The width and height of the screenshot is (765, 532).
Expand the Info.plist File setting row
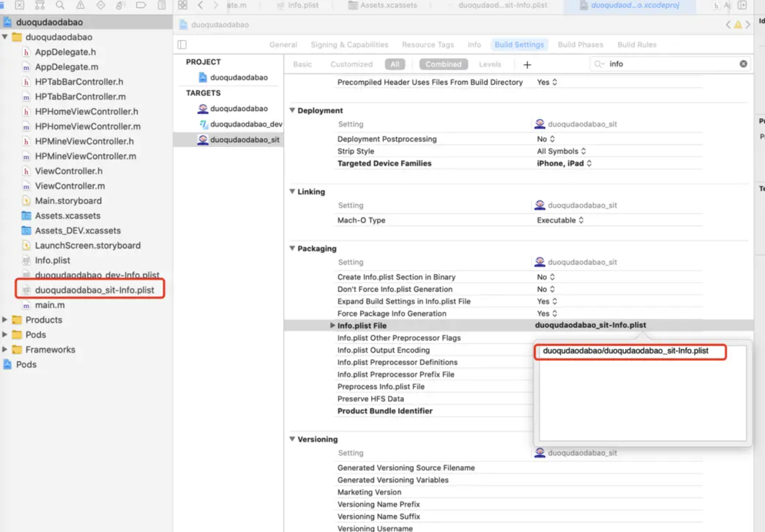[x=332, y=325]
